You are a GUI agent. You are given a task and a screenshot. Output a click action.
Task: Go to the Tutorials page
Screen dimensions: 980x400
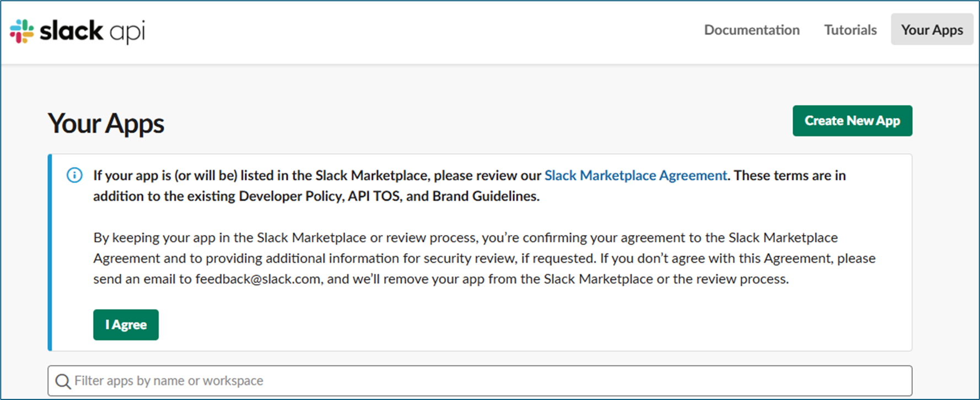click(x=850, y=30)
